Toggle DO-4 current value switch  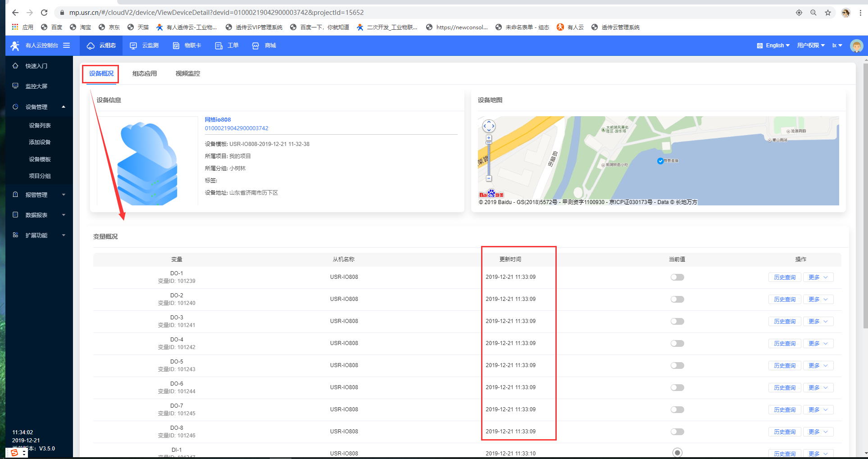[x=677, y=343]
